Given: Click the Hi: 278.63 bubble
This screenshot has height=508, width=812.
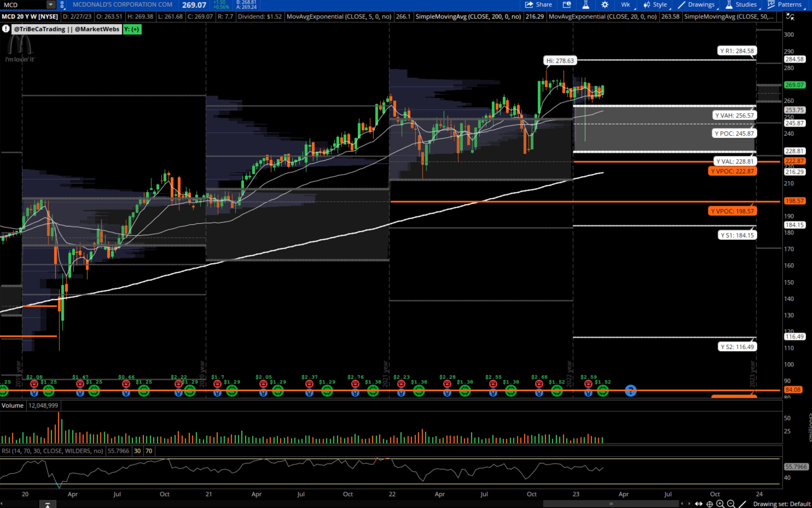Looking at the screenshot, I should (560, 61).
